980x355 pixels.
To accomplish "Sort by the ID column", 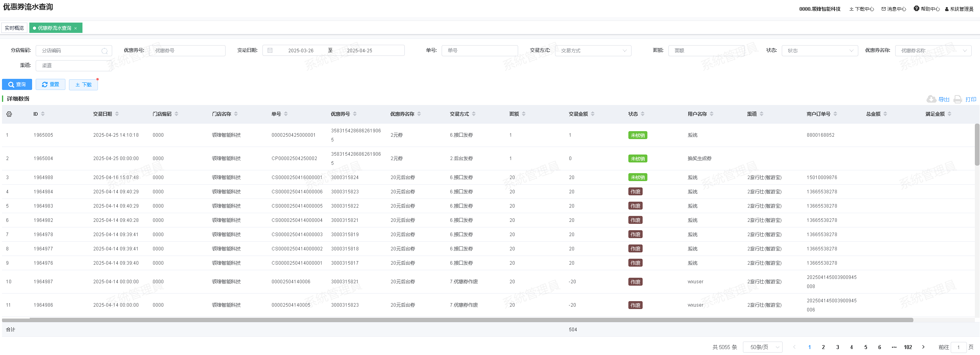I will (43, 114).
